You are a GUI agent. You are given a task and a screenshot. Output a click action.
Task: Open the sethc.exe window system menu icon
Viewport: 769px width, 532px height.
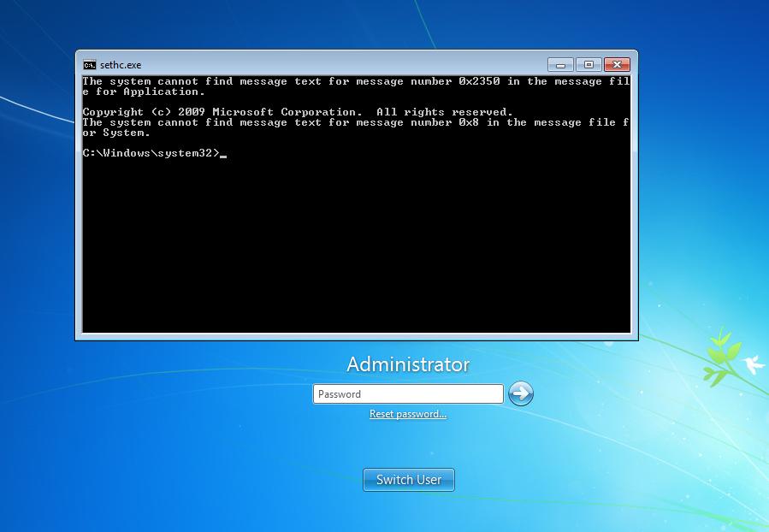[89, 65]
